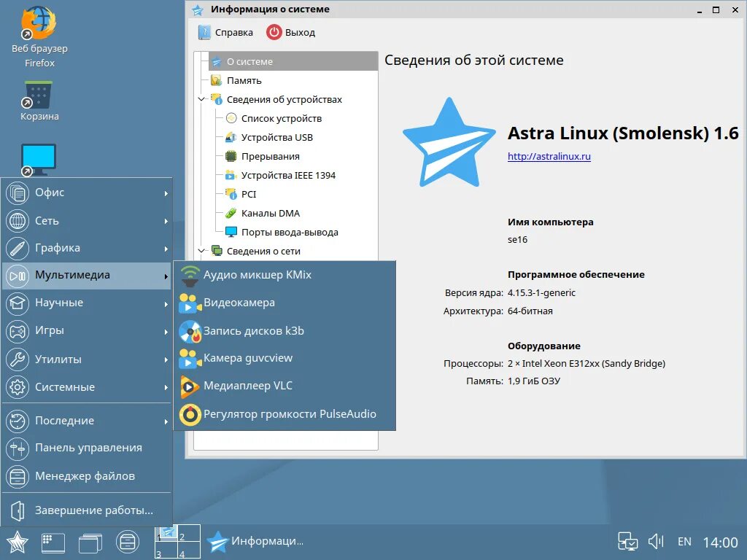Screen dimensions: 747x560
Task: Click the star Start button in taskbar
Action: click(x=18, y=542)
